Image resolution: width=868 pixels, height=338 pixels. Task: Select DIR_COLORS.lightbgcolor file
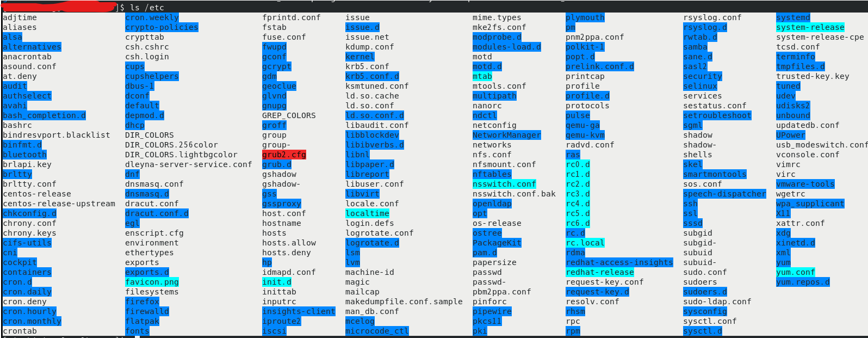(181, 155)
